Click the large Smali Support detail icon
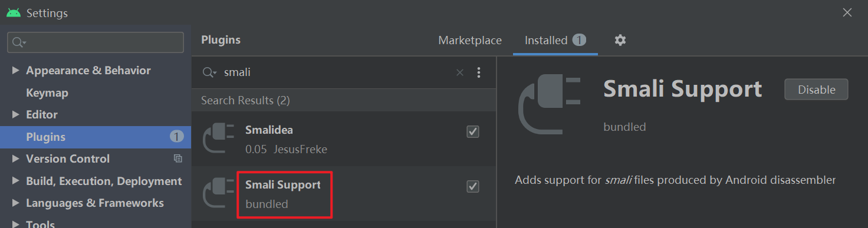This screenshot has height=228, width=868. (550, 106)
